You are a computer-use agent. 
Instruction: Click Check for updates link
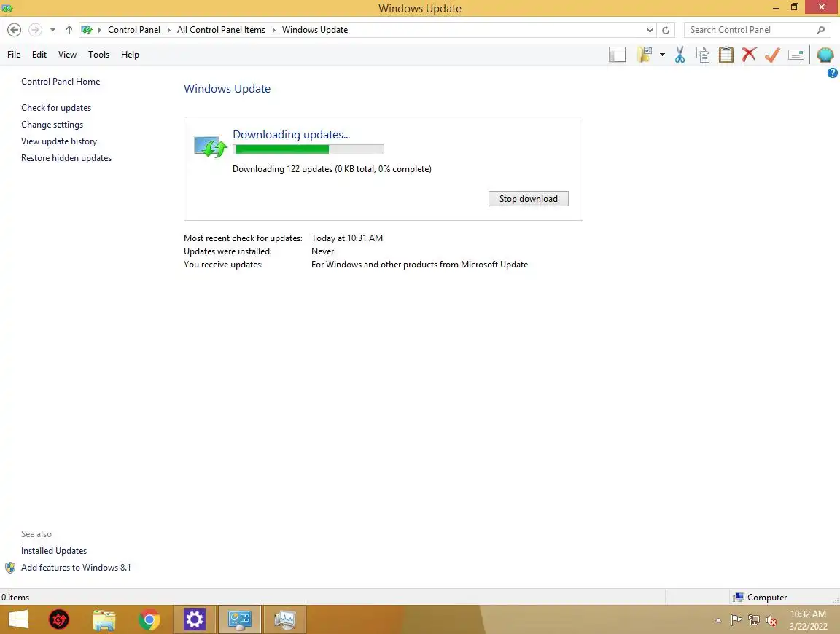coord(56,108)
